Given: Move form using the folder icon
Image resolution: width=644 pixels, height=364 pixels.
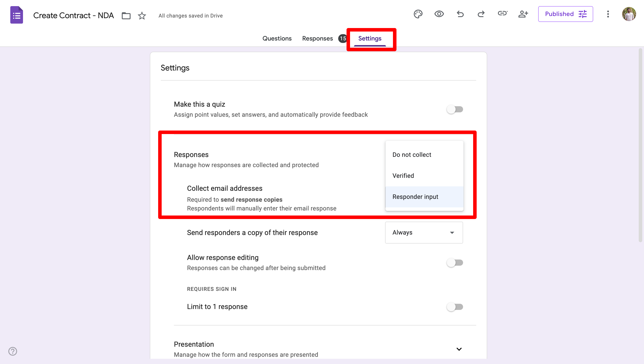Looking at the screenshot, I should coord(126,16).
